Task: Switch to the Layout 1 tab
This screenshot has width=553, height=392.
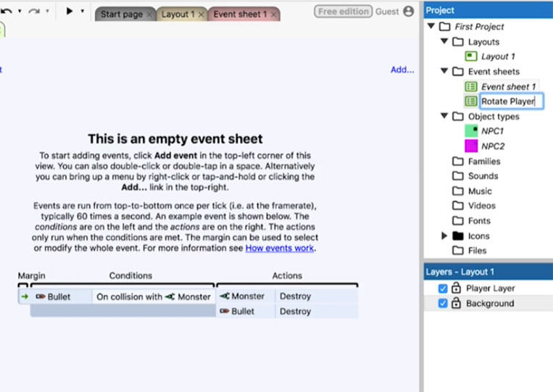Action: [178, 14]
